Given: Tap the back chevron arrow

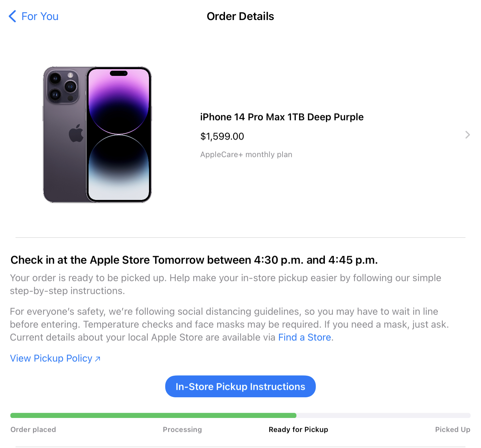Looking at the screenshot, I should [12, 16].
